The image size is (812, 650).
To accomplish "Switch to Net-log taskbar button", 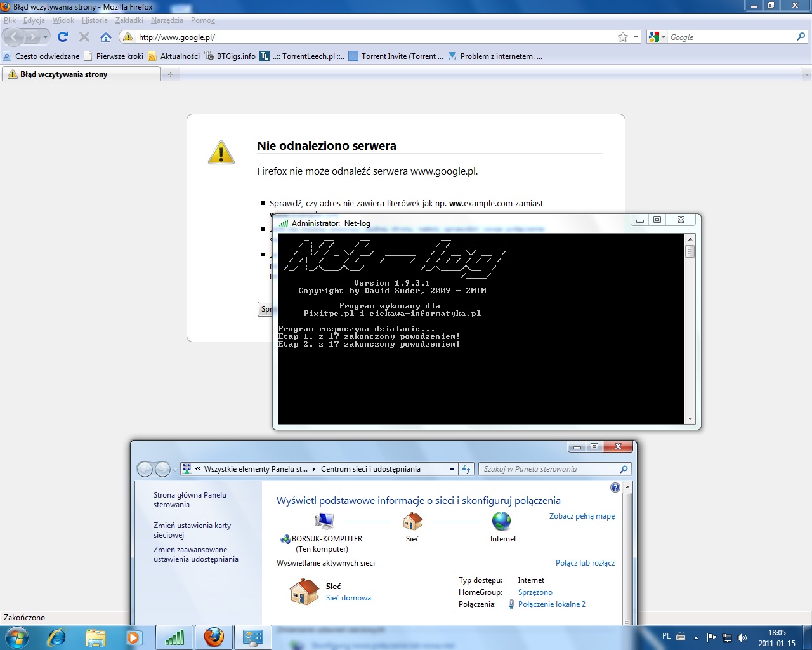I will pos(174,637).
